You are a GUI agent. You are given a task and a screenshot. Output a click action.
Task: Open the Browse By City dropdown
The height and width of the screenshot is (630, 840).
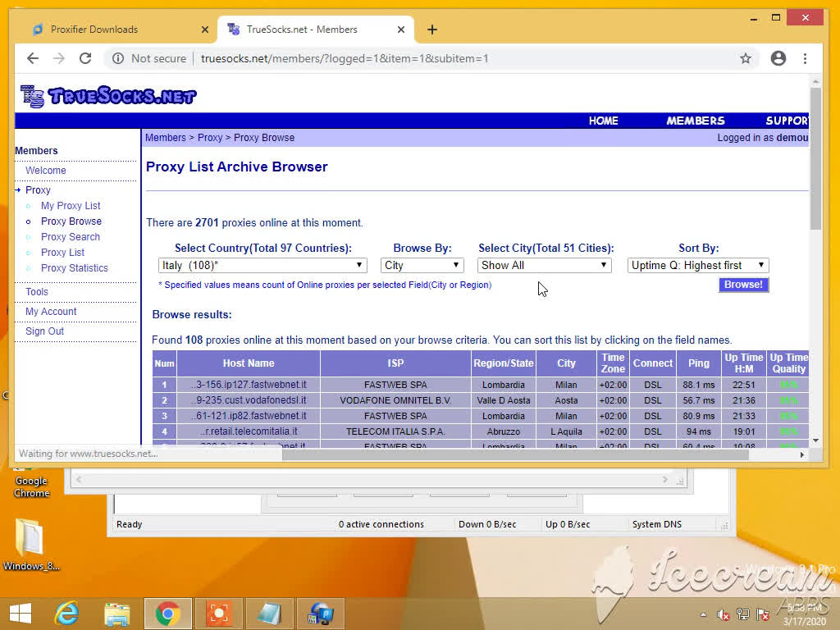pyautogui.click(x=422, y=265)
